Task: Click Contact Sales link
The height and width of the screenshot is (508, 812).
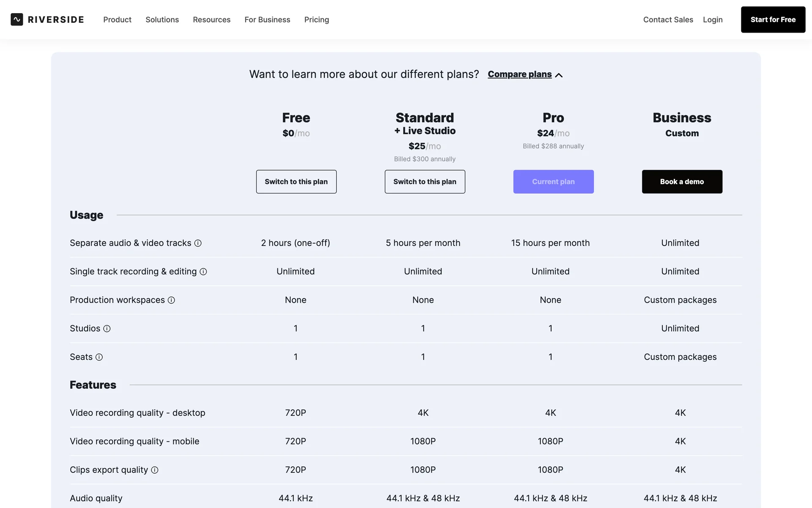Action: point(668,19)
